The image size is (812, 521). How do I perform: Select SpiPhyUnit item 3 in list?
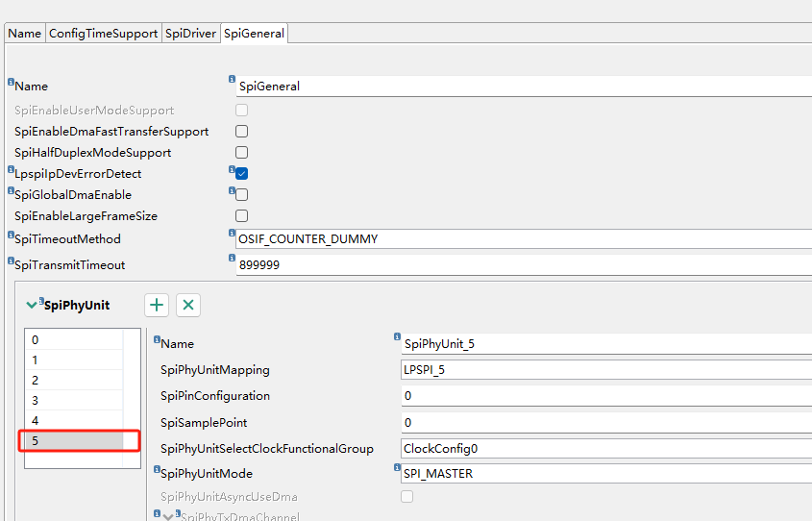point(74,400)
